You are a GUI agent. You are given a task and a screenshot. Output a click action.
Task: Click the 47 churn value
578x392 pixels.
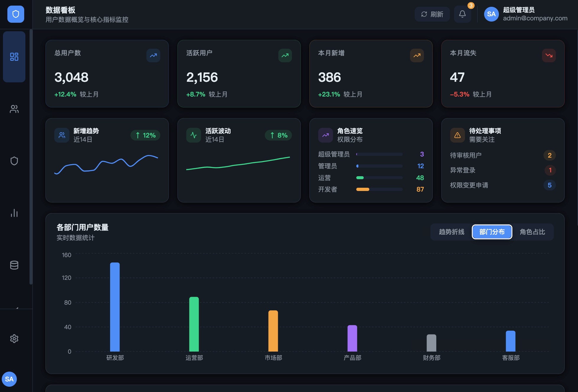[x=457, y=77]
